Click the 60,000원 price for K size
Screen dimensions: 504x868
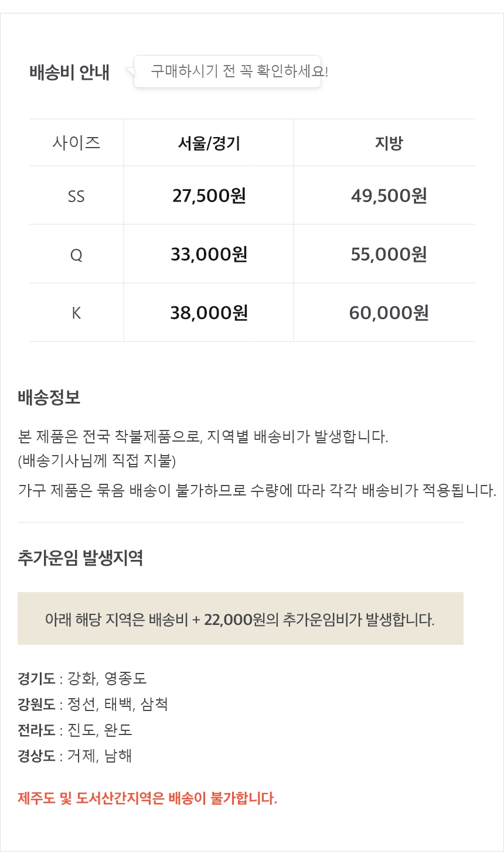click(389, 313)
